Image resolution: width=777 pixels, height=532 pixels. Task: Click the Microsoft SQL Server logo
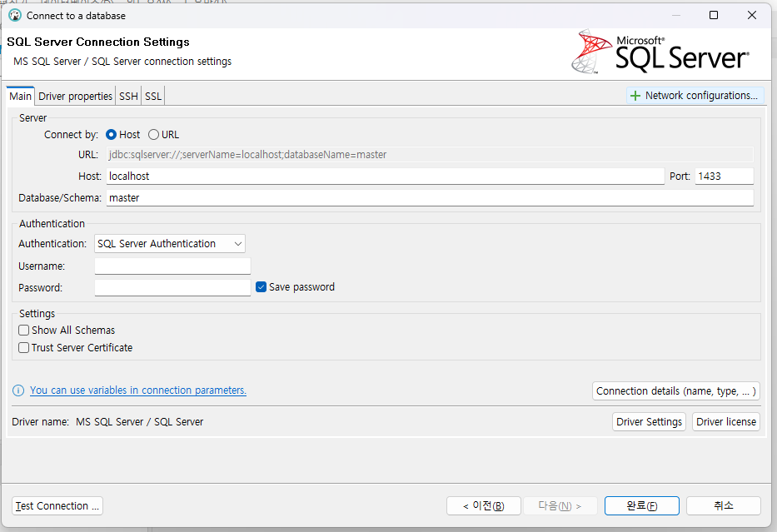(x=660, y=52)
